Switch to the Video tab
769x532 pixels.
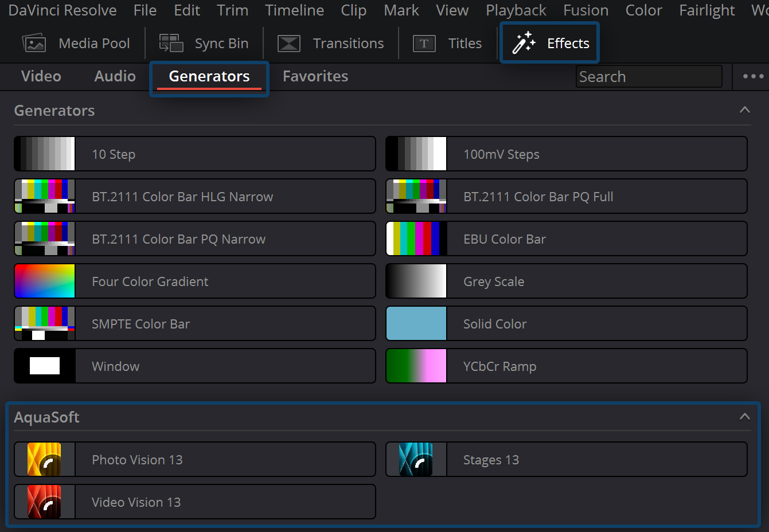coord(41,76)
